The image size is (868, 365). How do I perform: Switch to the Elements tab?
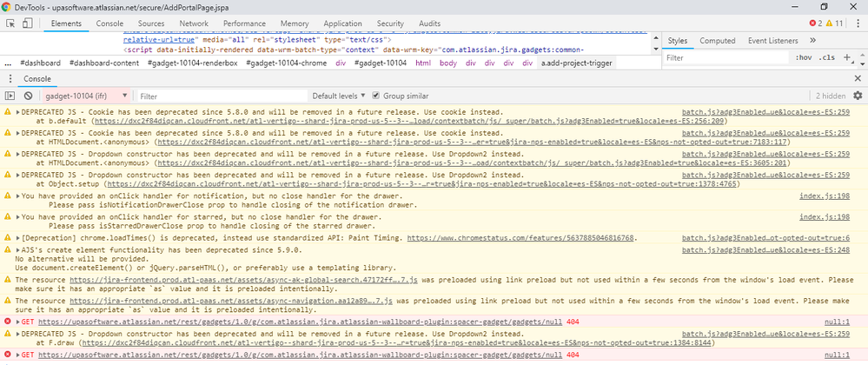click(66, 23)
